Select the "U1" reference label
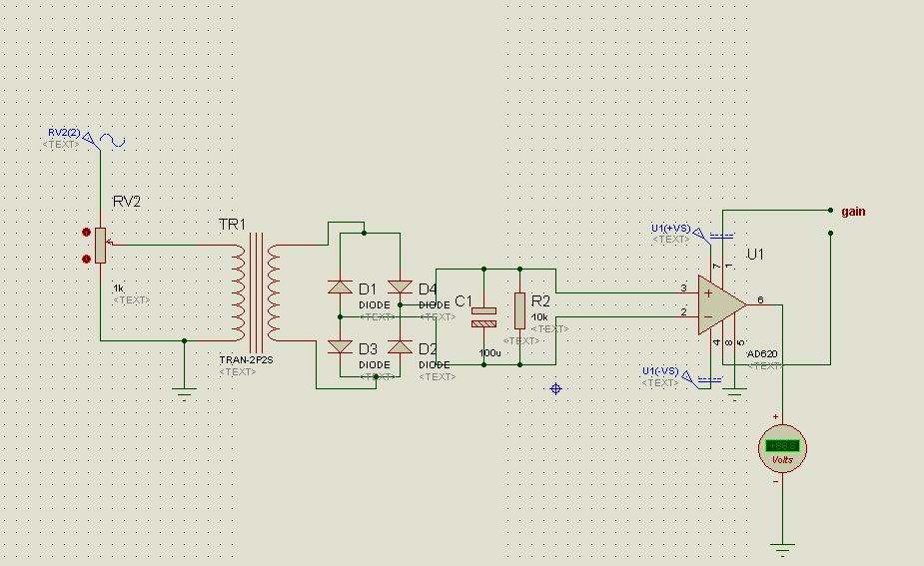Image resolution: width=924 pixels, height=566 pixels. coord(755,255)
